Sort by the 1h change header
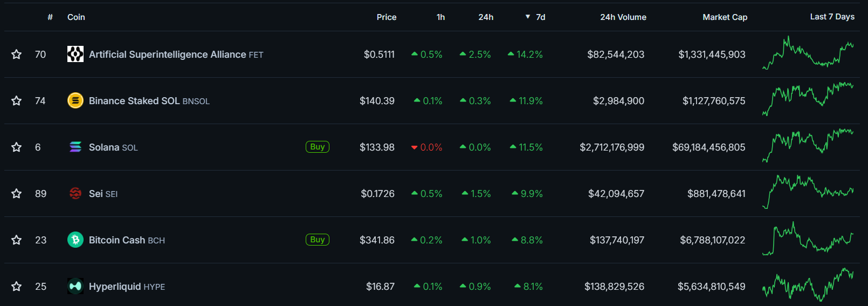The image size is (868, 306). point(440,17)
